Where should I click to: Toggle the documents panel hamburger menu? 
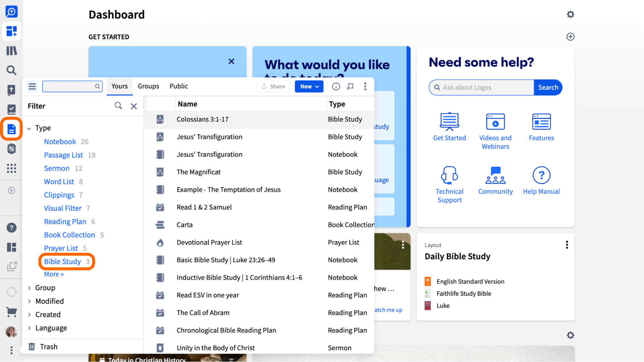pos(32,86)
